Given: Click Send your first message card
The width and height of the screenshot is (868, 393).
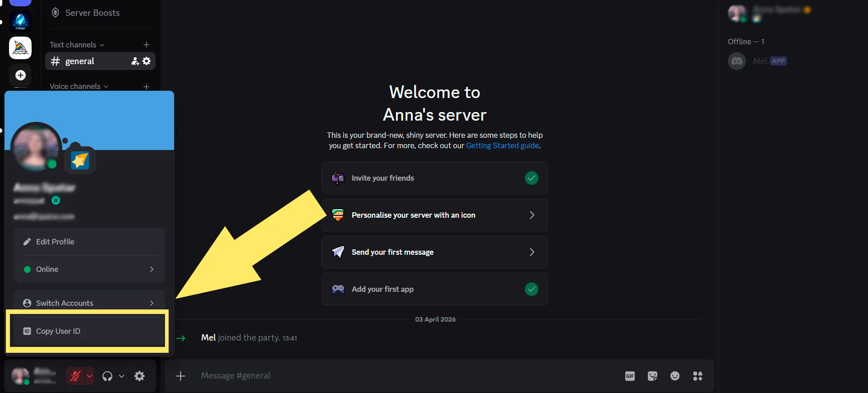Looking at the screenshot, I should tap(435, 252).
